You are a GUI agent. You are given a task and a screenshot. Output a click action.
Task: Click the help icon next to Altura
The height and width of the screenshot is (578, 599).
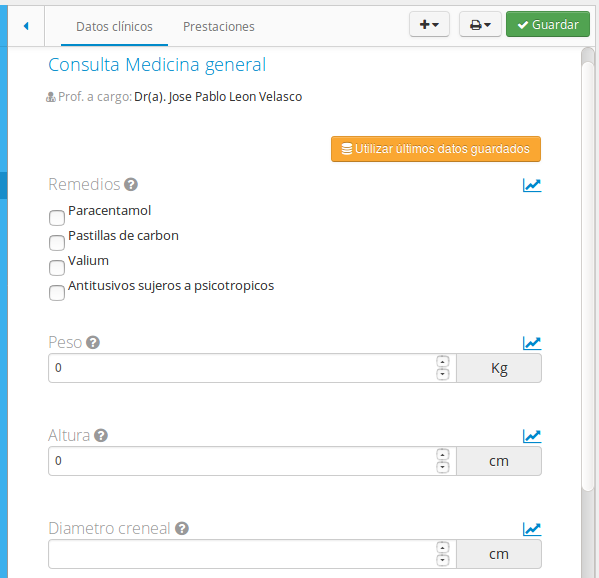click(x=101, y=436)
